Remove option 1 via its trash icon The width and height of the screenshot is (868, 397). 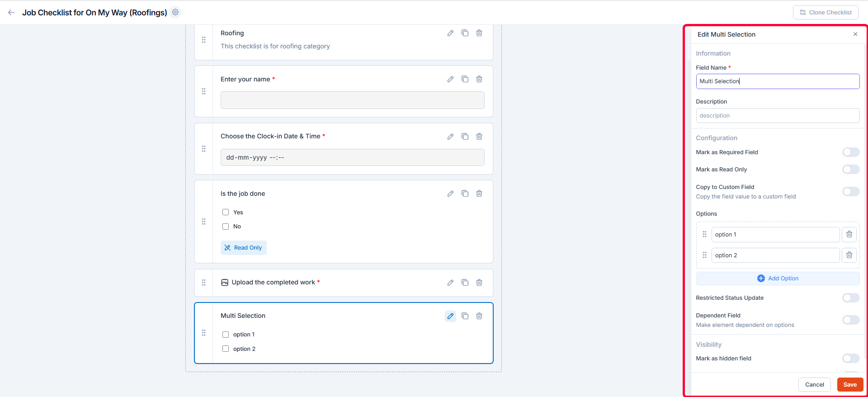click(x=849, y=235)
